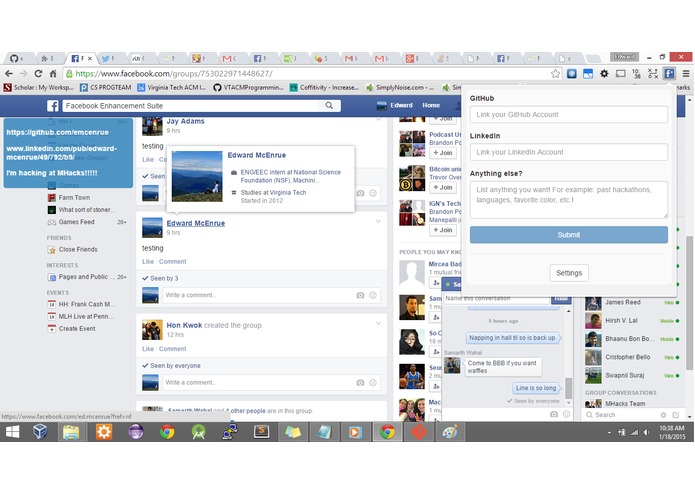This screenshot has height=494, width=695.
Task: Open Paint from the taskbar
Action: tap(450, 432)
